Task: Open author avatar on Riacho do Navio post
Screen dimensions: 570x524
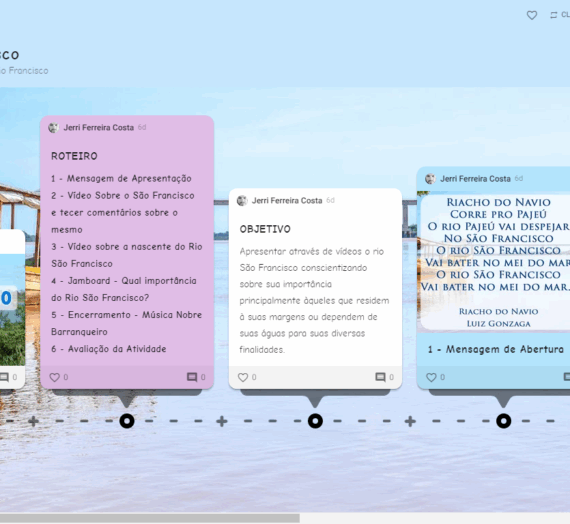Action: [x=430, y=179]
